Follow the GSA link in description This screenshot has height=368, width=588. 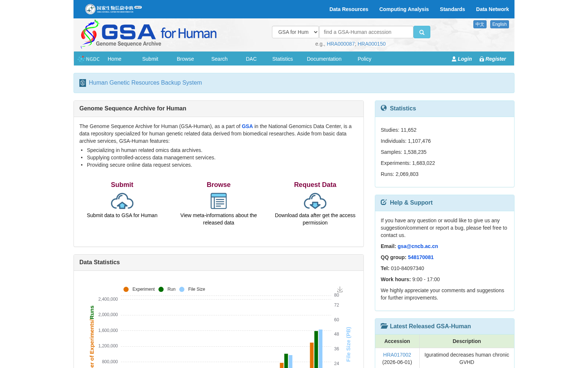point(247,126)
